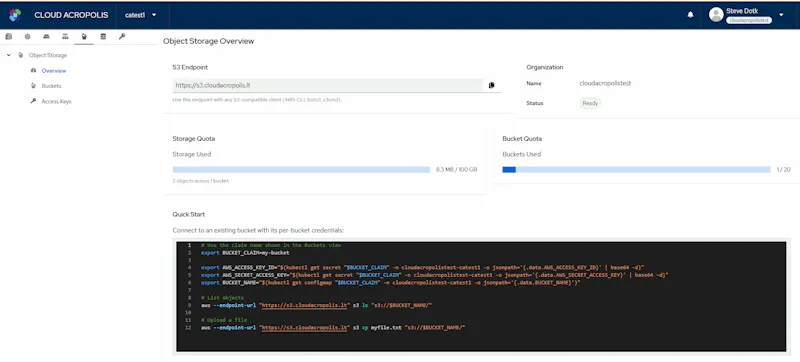This screenshot has height=362, width=800.
Task: Open the database server sidebar tab
Action: click(x=103, y=36)
